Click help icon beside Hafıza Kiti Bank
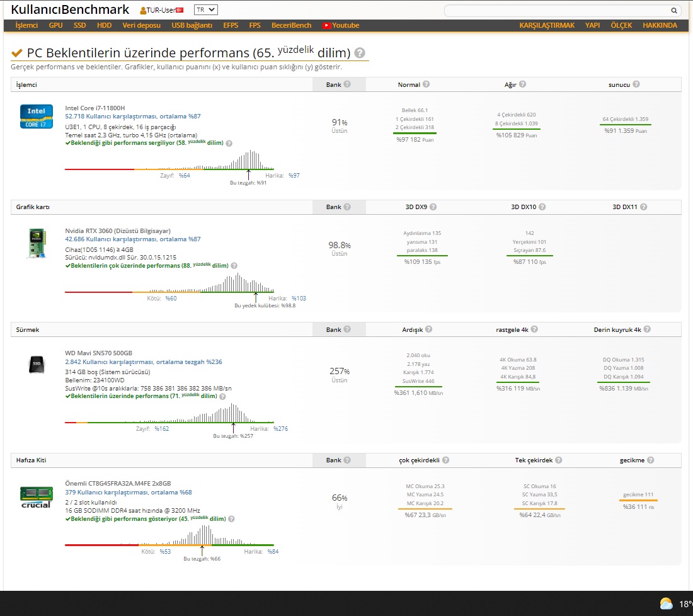The width and height of the screenshot is (693, 616). point(347,460)
